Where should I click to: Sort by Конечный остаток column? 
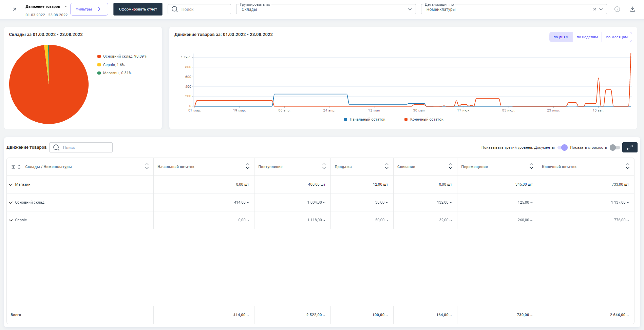(627, 166)
